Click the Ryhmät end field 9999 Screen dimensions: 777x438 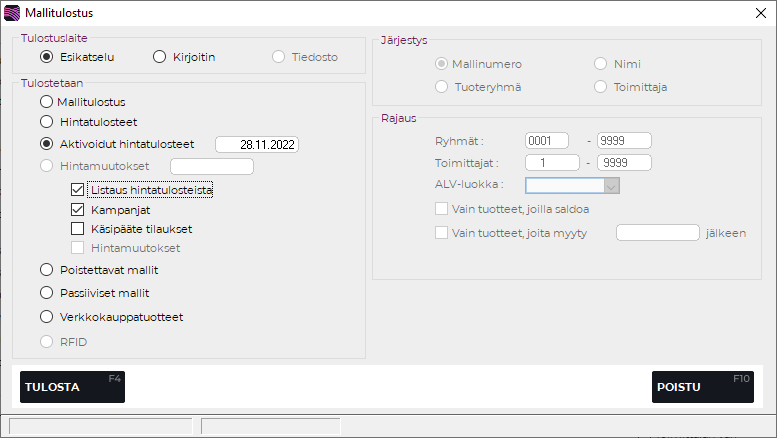[x=623, y=141]
